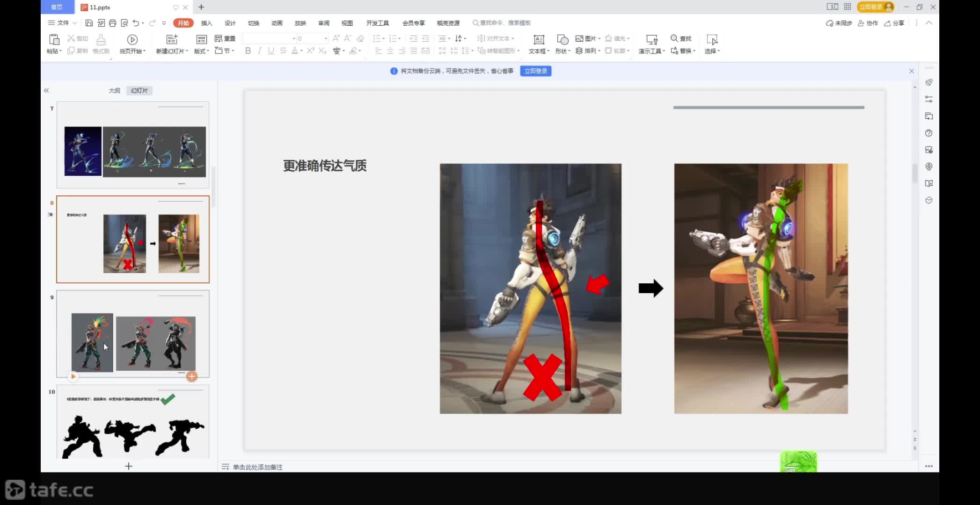The width and height of the screenshot is (980, 505).
Task: Click the decrease font size icon
Action: click(x=348, y=38)
